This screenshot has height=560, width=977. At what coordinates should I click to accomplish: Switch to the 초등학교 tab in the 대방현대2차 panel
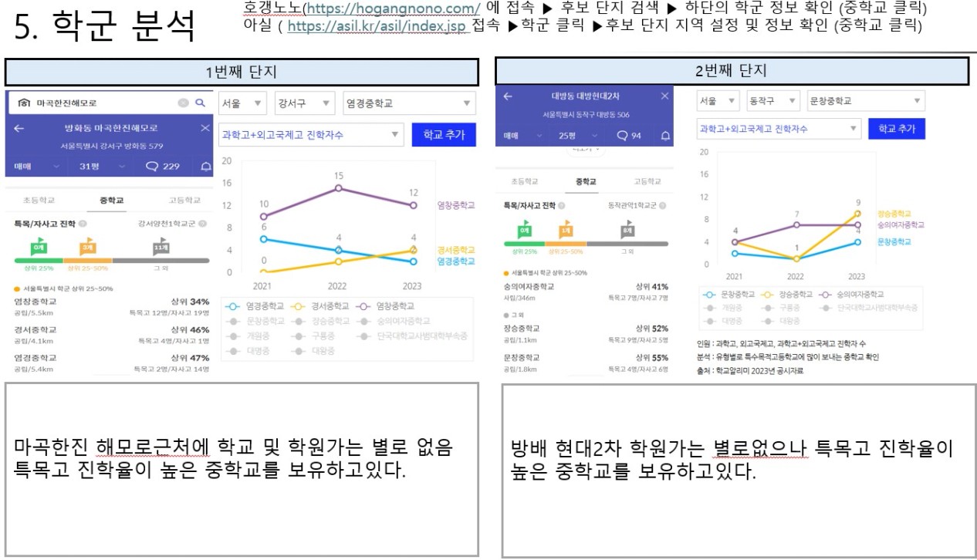click(525, 181)
